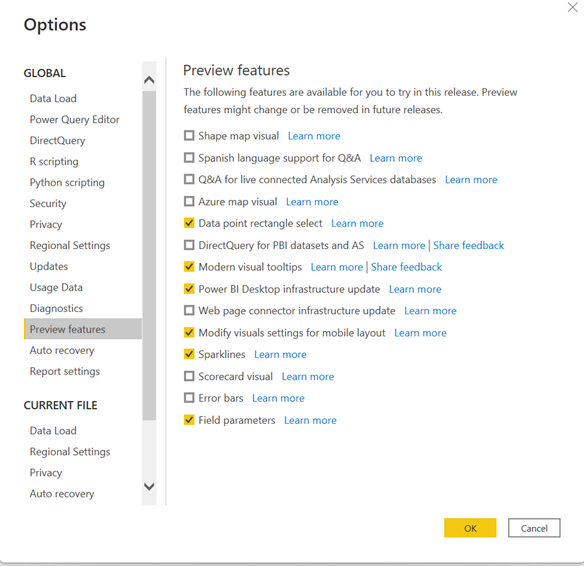
Task: Enable Spanish language support for Q&A
Action: coord(189,158)
